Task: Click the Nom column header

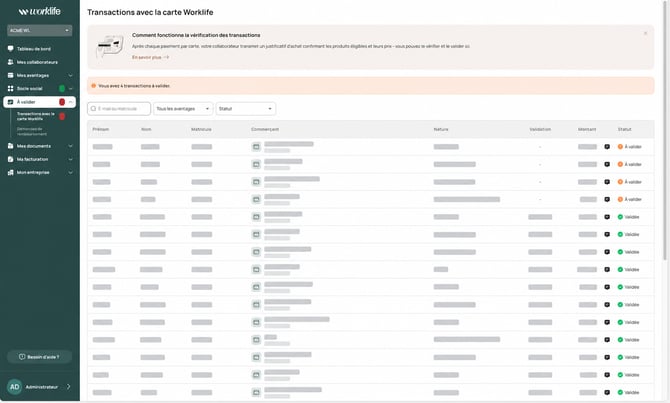Action: [146, 129]
